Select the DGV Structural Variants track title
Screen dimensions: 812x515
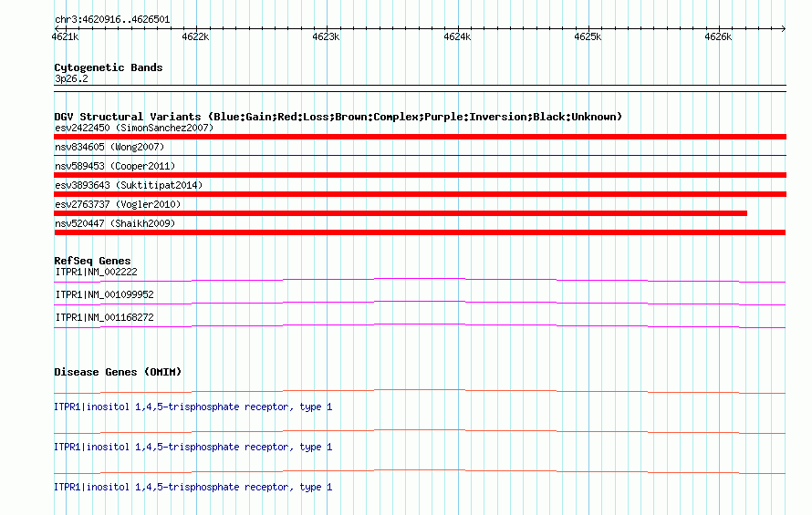click(338, 117)
